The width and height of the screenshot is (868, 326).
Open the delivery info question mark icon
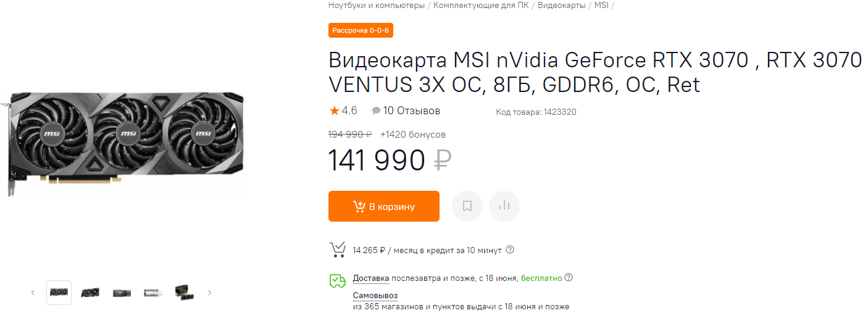point(569,278)
